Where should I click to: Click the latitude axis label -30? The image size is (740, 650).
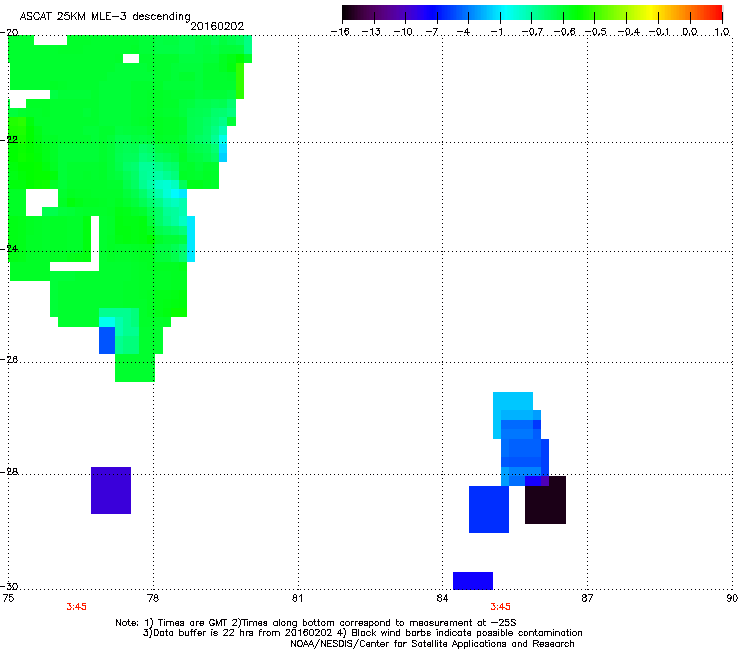(10, 587)
